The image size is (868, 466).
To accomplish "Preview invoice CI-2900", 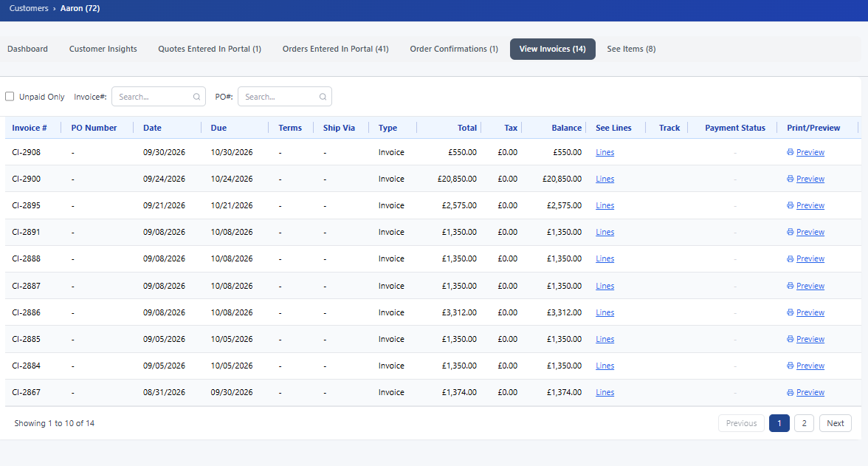I will 810,179.
